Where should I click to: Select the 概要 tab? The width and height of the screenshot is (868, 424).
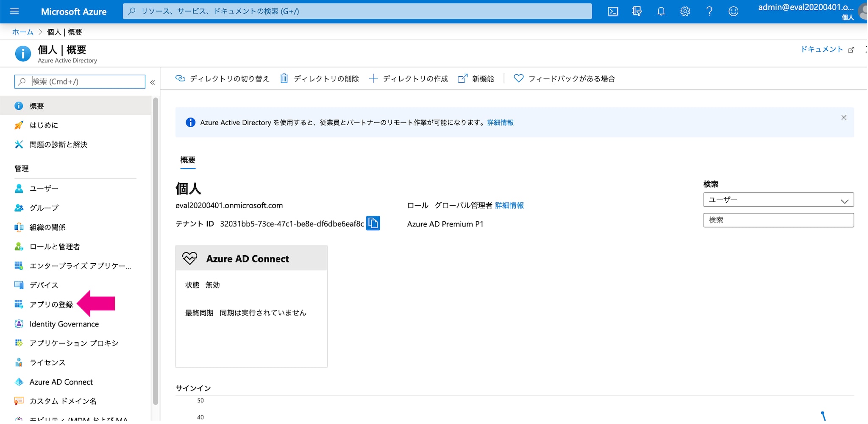click(x=188, y=160)
